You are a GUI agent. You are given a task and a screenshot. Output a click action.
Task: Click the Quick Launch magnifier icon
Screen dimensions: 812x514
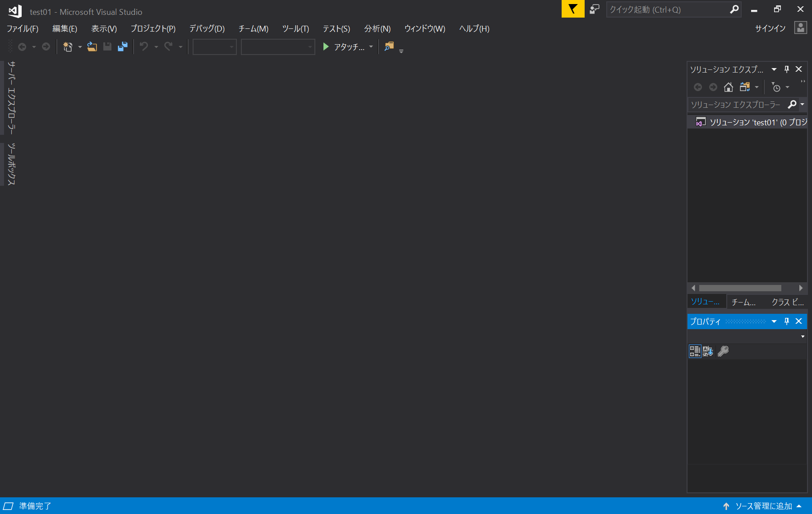pos(734,9)
